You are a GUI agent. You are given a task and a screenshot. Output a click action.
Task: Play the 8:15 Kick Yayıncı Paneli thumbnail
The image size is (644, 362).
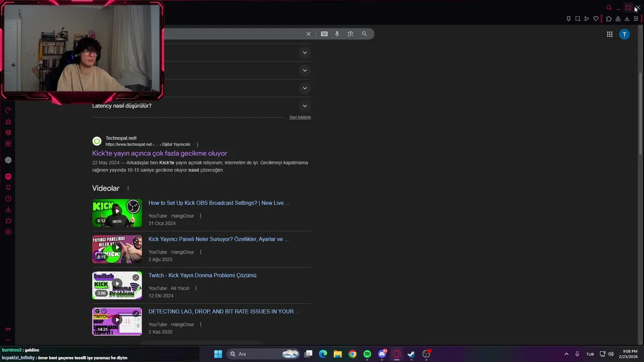(x=117, y=249)
